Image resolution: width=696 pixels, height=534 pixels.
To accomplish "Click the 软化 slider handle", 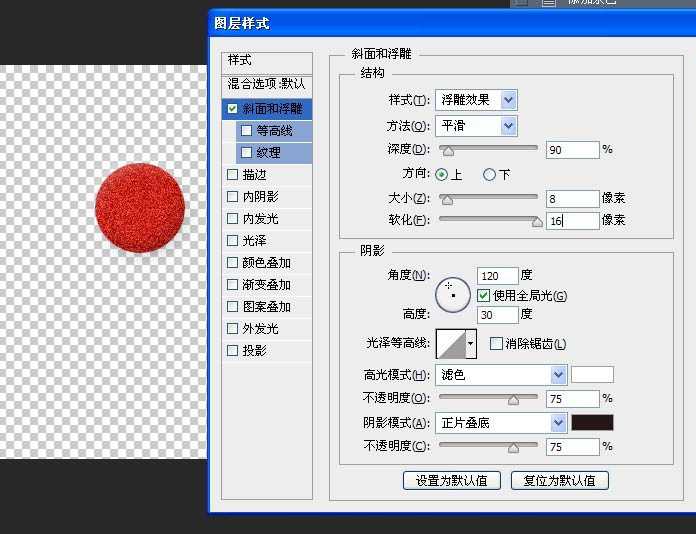I will pos(537,221).
